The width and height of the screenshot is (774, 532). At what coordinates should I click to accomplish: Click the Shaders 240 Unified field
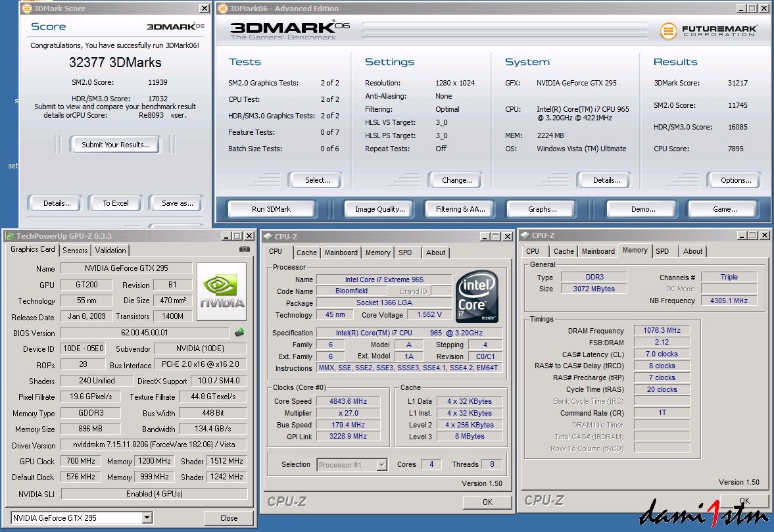click(97, 381)
